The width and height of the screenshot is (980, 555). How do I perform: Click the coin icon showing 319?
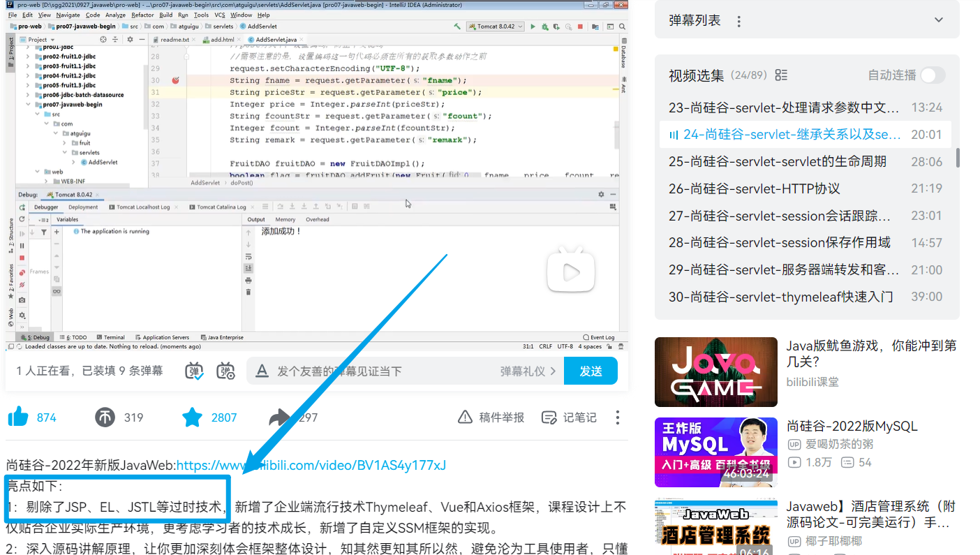point(105,417)
